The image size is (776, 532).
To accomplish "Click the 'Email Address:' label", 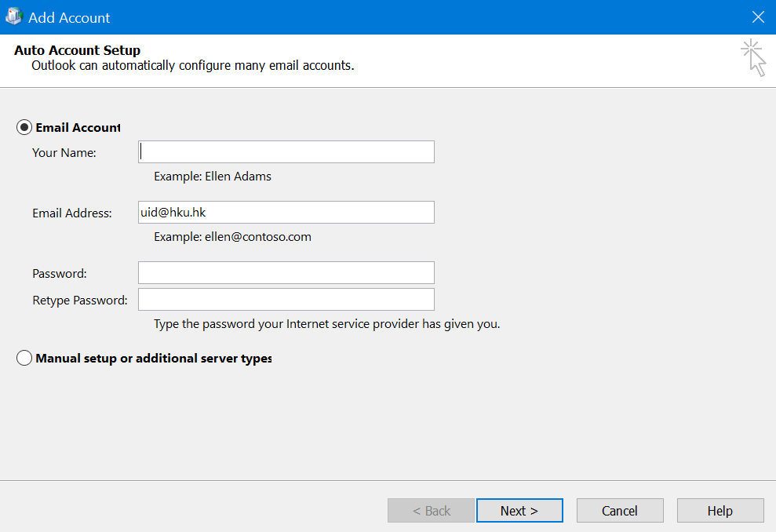I will tap(71, 213).
